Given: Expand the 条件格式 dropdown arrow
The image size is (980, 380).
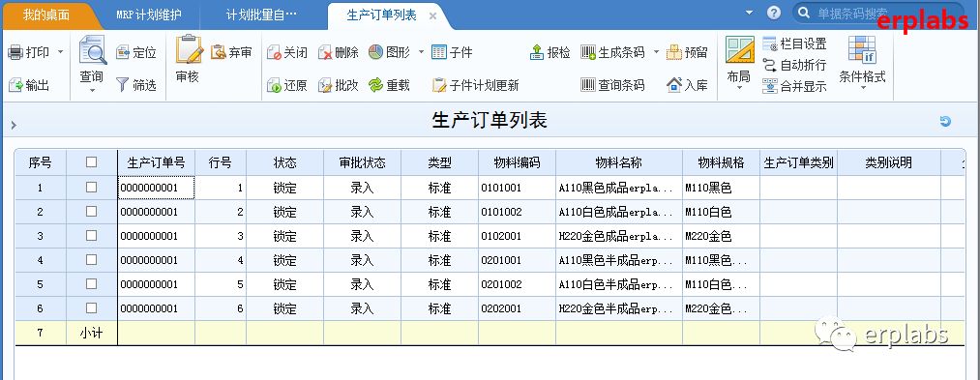Looking at the screenshot, I should pos(863,88).
